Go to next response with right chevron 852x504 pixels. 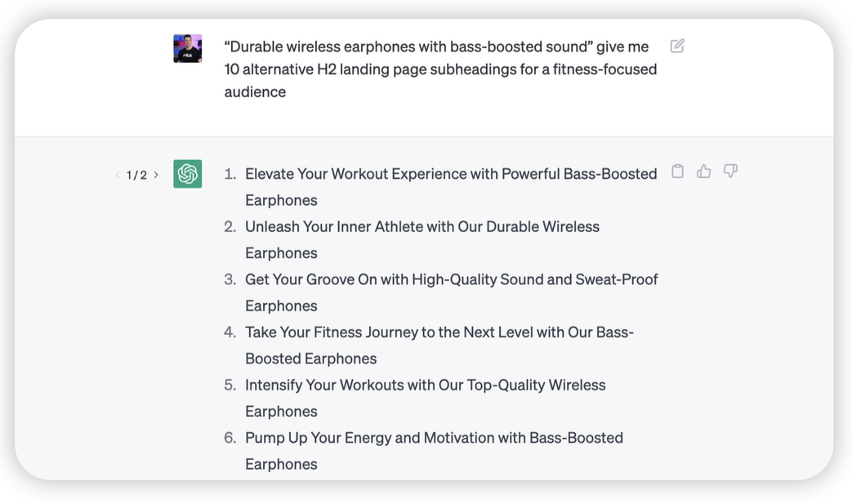pos(156,175)
